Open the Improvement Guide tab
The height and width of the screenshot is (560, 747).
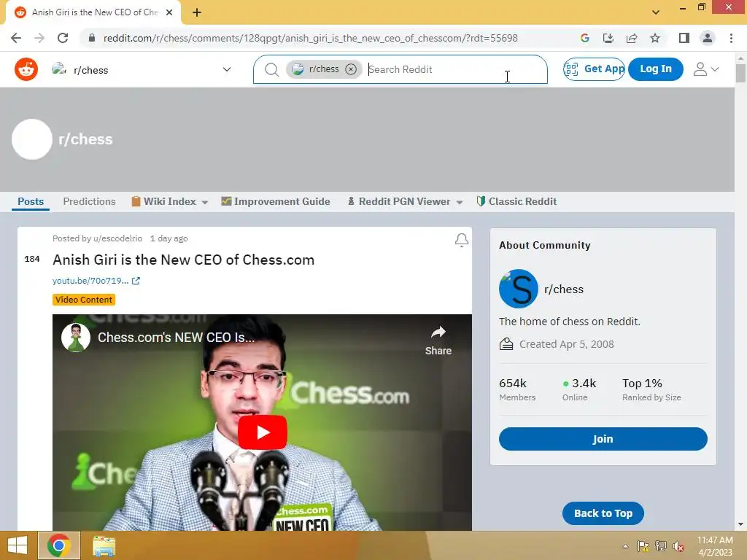click(x=275, y=201)
